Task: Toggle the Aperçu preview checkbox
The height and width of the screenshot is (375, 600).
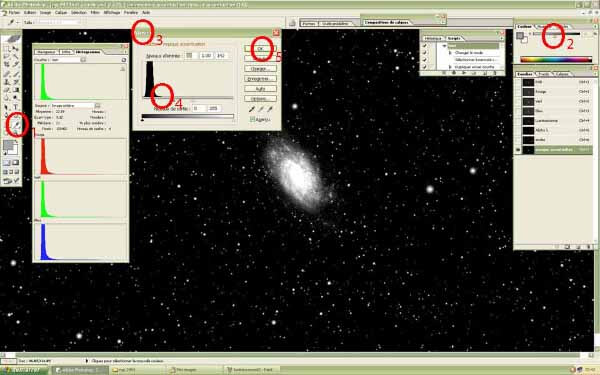Action: (252, 119)
